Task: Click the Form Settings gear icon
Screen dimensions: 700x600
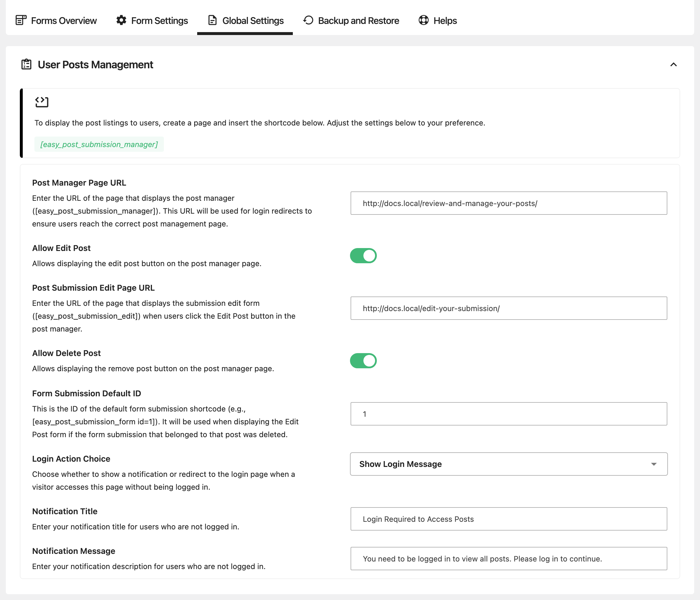Action: 121,20
